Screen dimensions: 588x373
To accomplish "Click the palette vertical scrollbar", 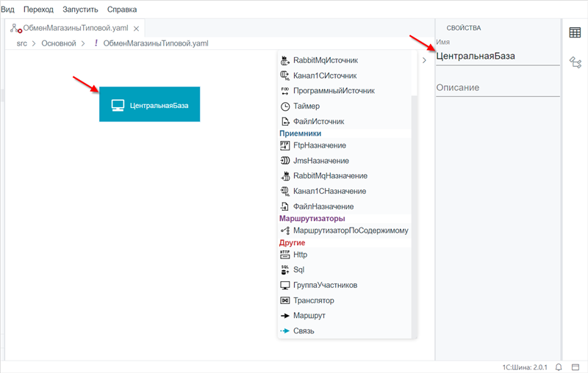I will click(x=414, y=215).
